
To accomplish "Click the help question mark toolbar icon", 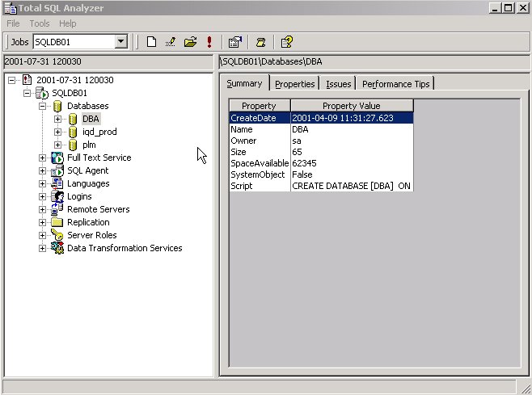I will 287,42.
